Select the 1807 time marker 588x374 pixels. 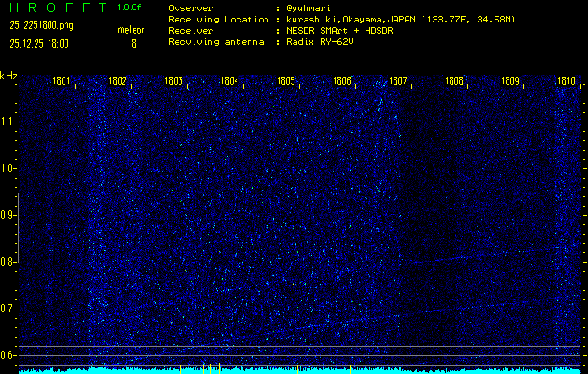click(x=398, y=81)
